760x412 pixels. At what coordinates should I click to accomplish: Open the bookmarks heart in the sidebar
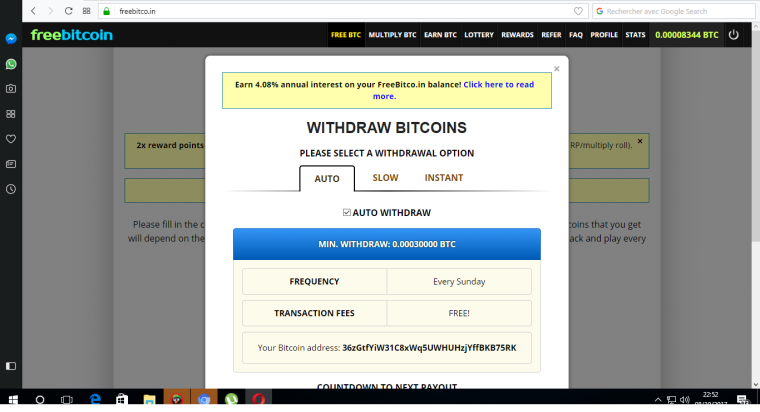pos(10,138)
